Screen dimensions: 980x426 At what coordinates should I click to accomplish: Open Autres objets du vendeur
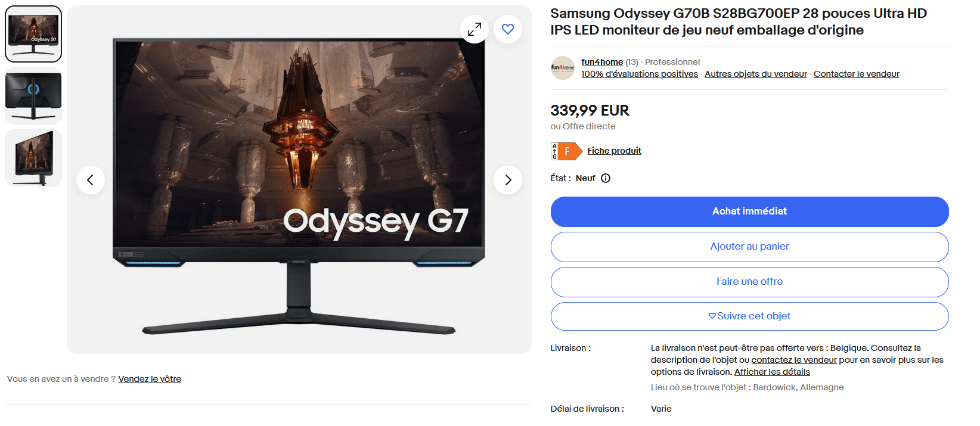pyautogui.click(x=755, y=74)
